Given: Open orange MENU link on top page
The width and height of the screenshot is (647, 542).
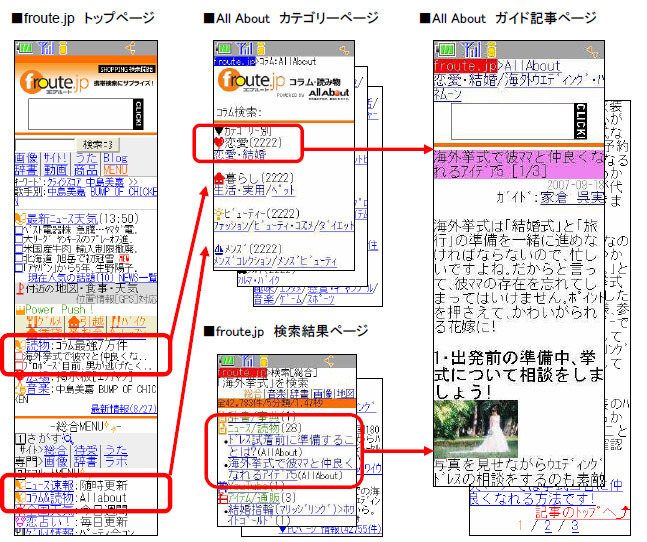Looking at the screenshot, I should pyautogui.click(x=116, y=170).
